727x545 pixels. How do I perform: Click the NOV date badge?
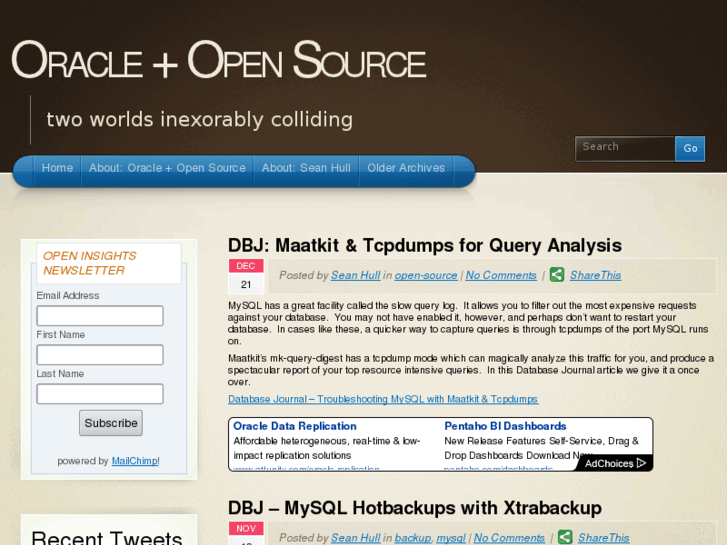click(246, 532)
